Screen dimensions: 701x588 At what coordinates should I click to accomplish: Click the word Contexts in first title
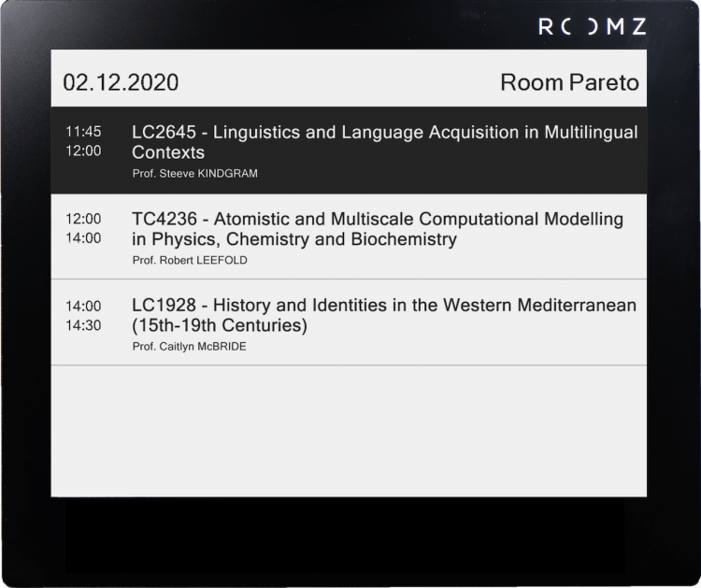click(x=168, y=152)
